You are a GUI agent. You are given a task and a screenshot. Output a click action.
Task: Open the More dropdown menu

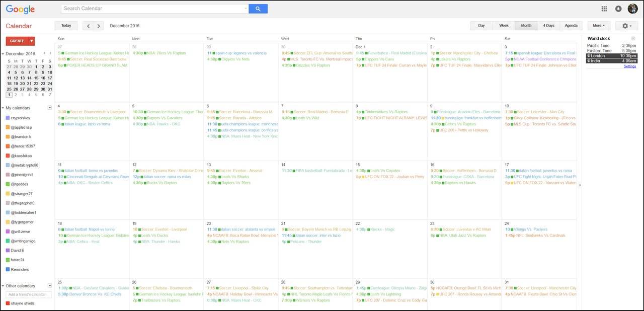click(599, 26)
